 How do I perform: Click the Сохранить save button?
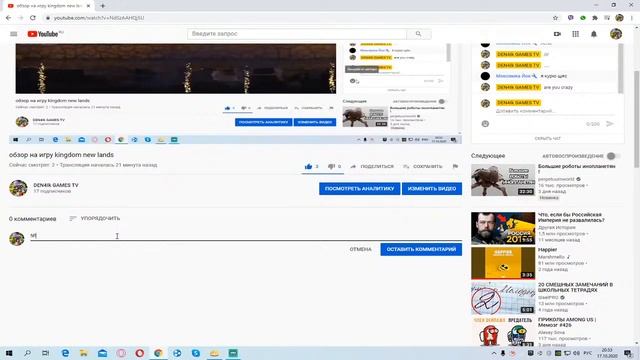(x=422, y=166)
